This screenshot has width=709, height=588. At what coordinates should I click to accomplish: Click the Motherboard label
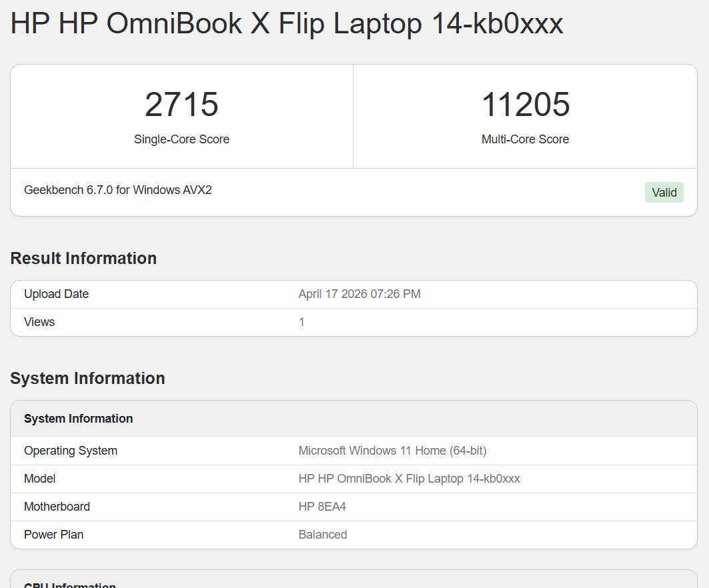coord(57,507)
